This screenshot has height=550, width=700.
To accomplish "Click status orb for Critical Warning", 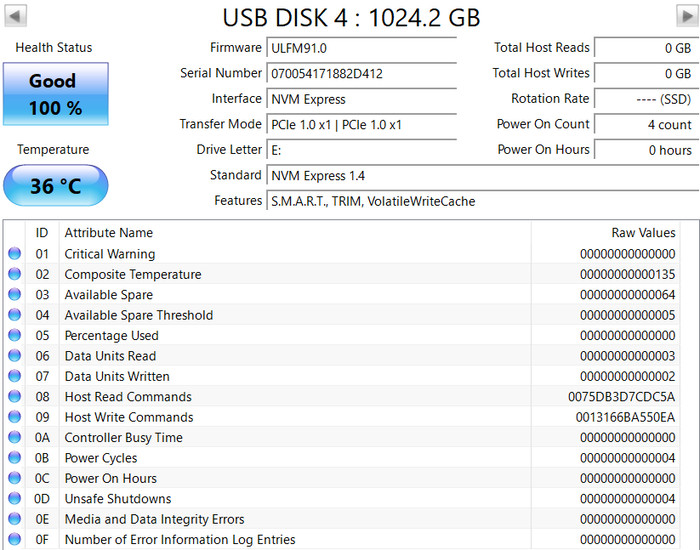I will 14,254.
